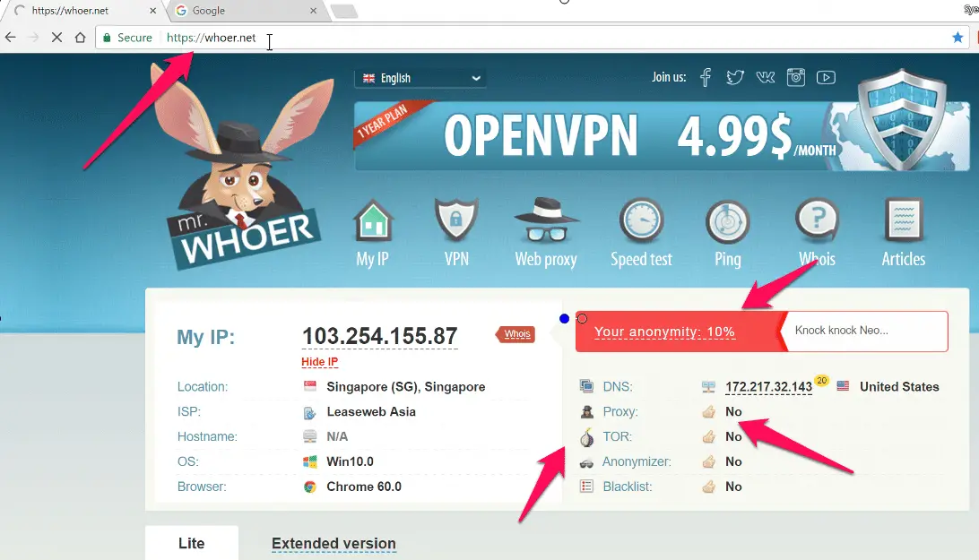This screenshot has height=560, width=979.
Task: Open the My IP house icon
Action: (x=373, y=220)
